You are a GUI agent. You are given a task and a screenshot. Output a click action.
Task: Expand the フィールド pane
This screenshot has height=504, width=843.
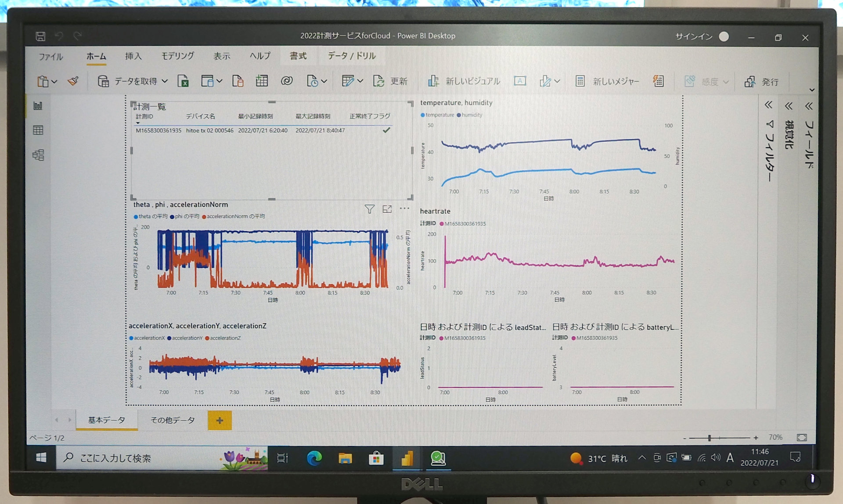click(x=809, y=106)
